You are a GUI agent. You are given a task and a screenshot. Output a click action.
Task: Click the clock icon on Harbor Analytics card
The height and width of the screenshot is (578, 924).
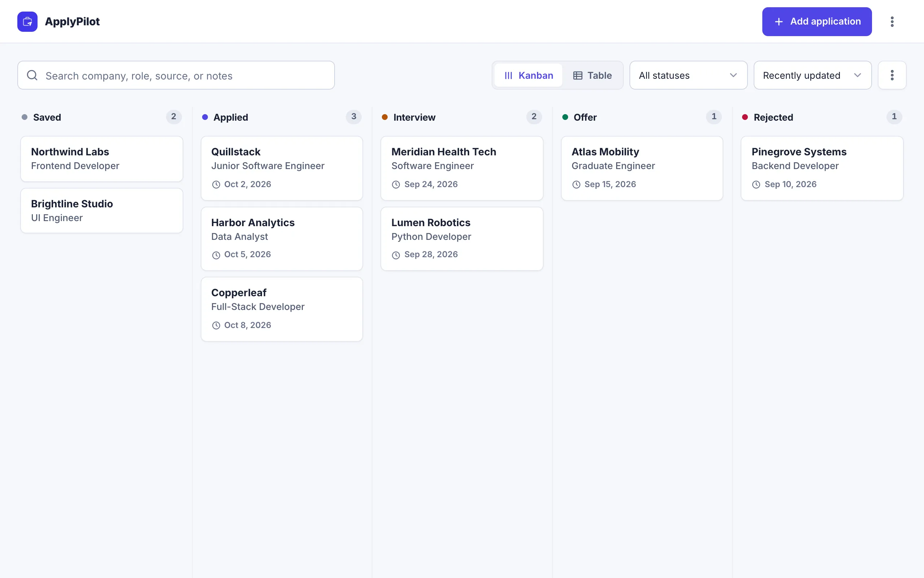tap(216, 255)
